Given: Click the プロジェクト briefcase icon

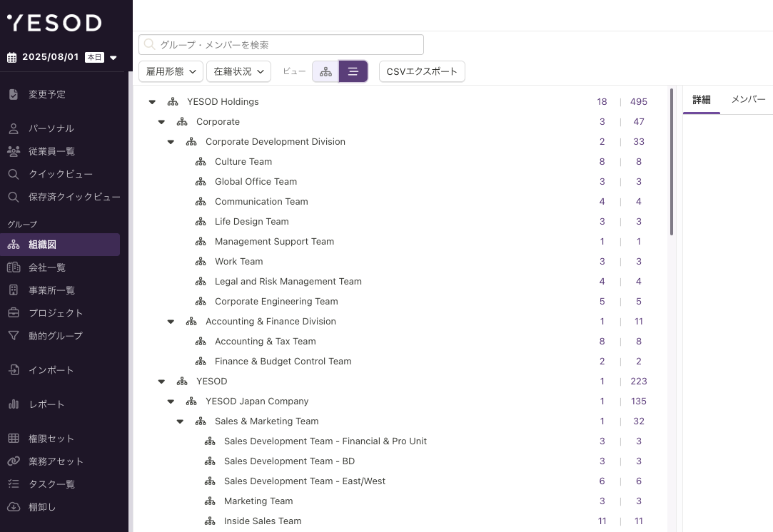Looking at the screenshot, I should (14, 313).
